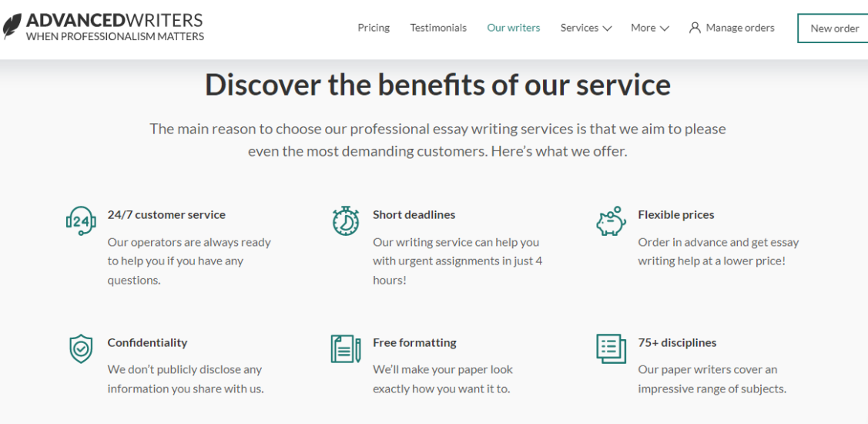Viewport: 868px width, 424px height.
Task: Click the user icon beside Manage orders
Action: [x=695, y=28]
